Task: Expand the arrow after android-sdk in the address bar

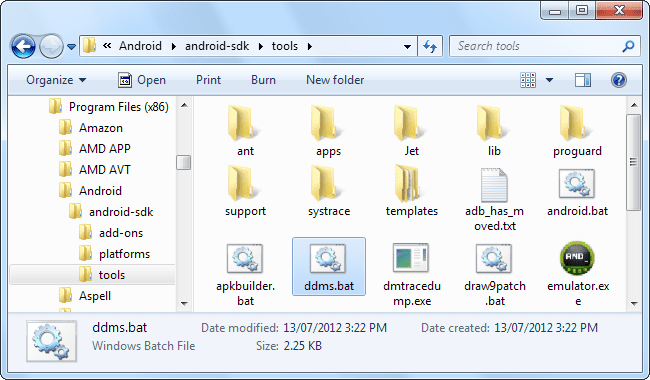Action: coord(260,46)
